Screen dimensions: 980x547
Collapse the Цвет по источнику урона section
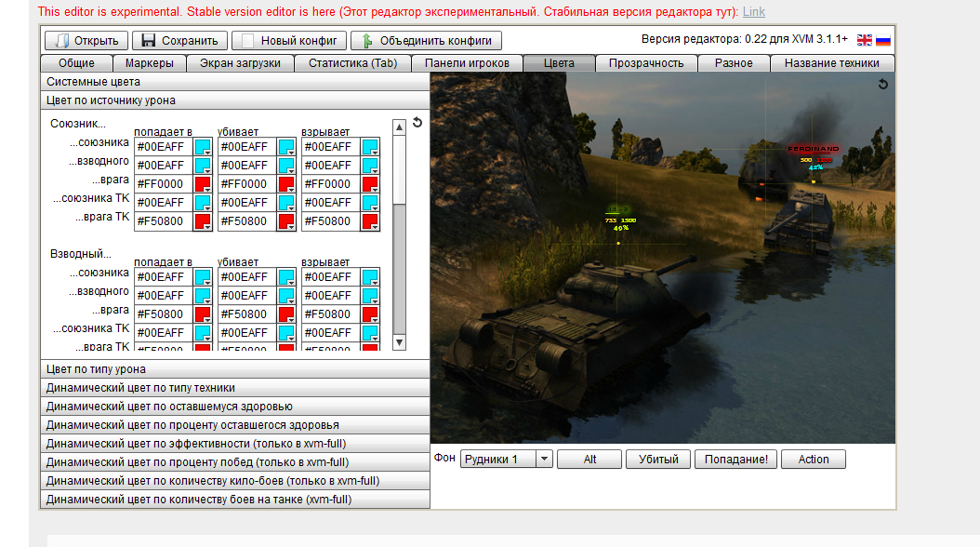pos(235,100)
